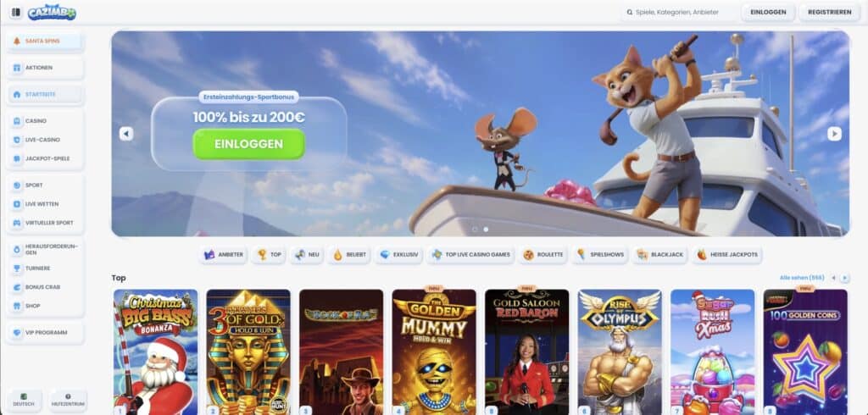The image size is (868, 415).
Task: Go to Live-Casino in sidebar
Action: (45, 140)
